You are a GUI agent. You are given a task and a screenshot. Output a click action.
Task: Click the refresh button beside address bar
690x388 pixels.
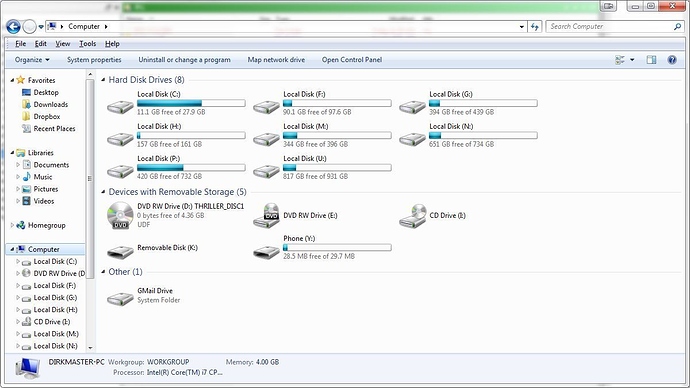(535, 27)
